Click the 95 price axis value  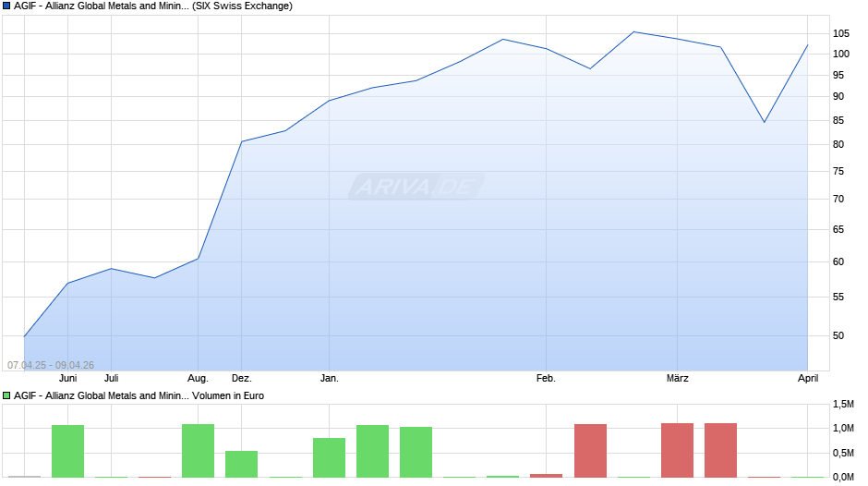(838, 75)
